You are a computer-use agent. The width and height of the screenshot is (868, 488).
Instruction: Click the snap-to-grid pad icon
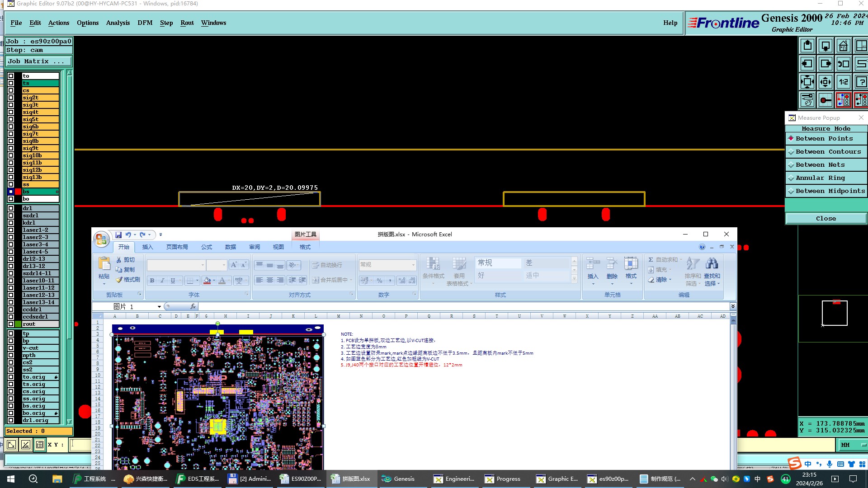(x=826, y=100)
